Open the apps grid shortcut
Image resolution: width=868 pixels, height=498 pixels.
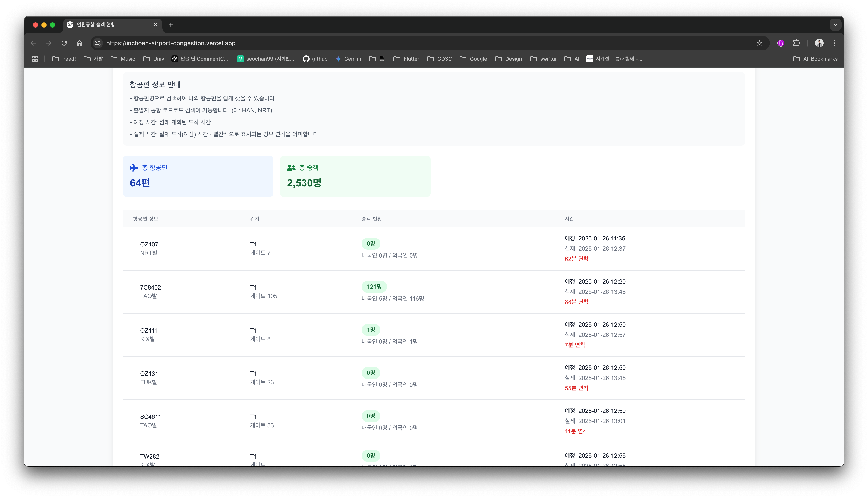[x=35, y=59]
